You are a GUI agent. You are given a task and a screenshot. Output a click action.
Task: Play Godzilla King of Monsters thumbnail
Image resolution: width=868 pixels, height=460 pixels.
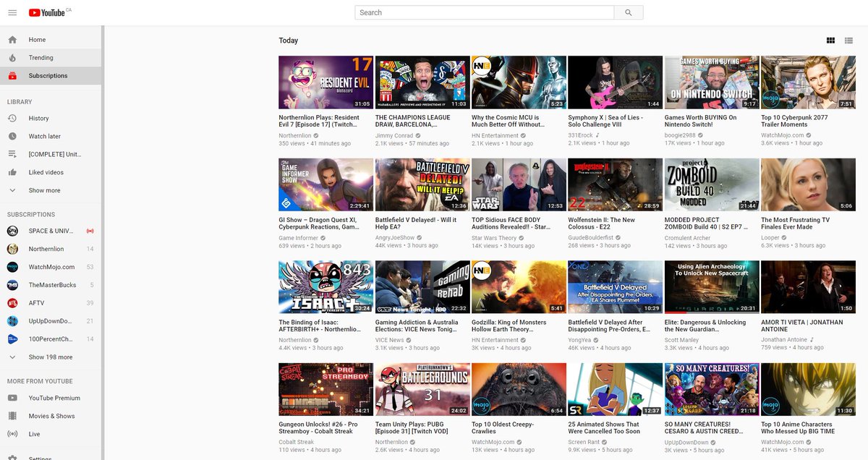[x=519, y=287]
